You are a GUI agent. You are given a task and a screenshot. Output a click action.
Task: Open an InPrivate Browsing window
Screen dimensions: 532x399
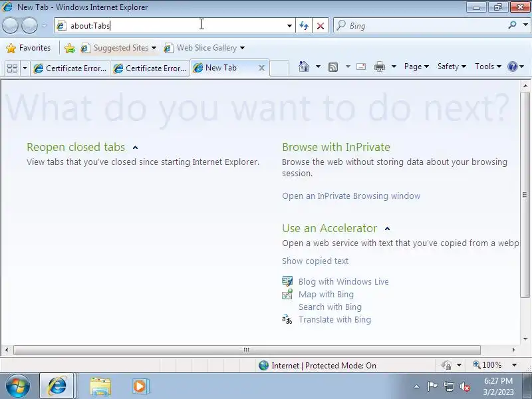tap(351, 196)
